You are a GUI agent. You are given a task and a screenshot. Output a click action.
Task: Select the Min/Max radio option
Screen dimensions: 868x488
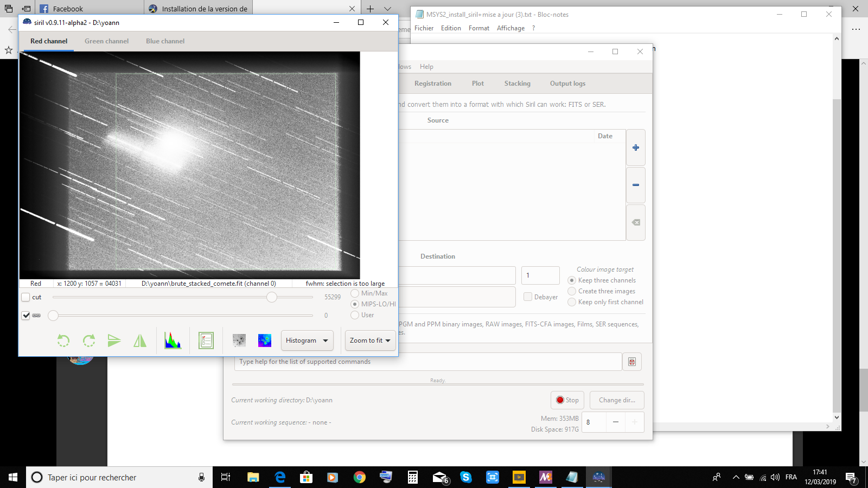coord(355,293)
